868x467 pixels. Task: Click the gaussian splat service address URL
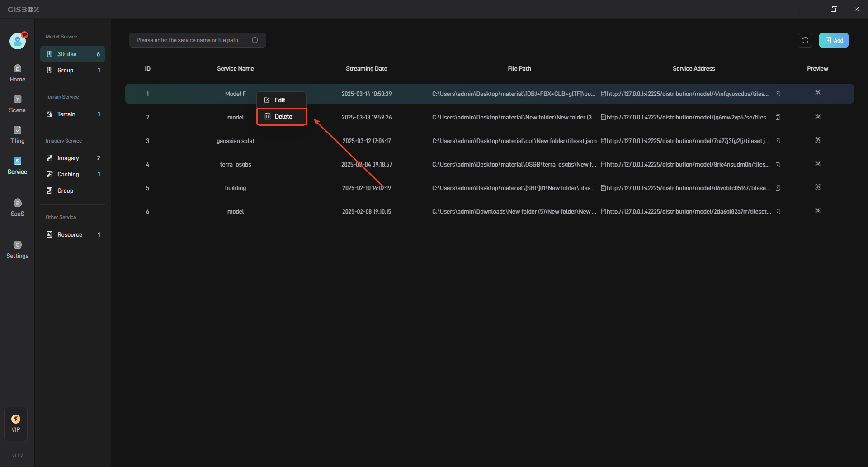coord(687,141)
